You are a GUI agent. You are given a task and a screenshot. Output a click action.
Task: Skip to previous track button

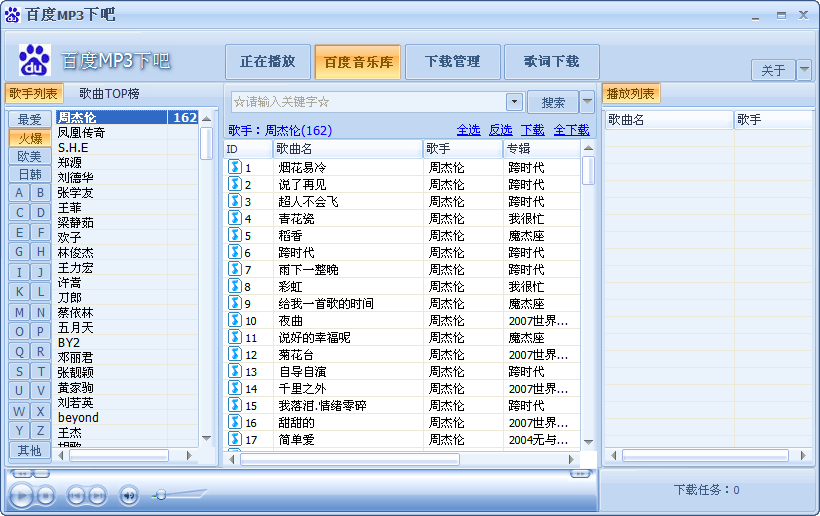click(x=75, y=494)
